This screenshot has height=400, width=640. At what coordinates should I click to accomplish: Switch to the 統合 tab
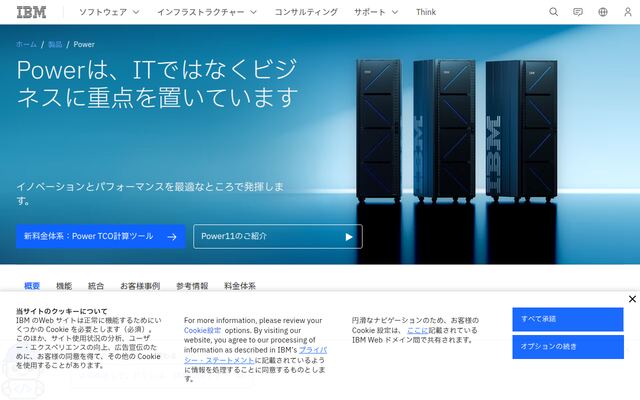point(96,286)
